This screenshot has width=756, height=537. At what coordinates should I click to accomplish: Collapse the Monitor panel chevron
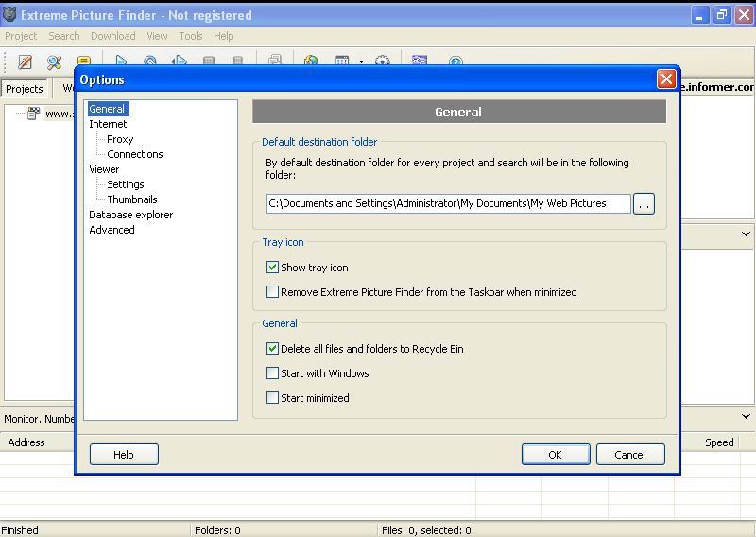click(x=746, y=416)
